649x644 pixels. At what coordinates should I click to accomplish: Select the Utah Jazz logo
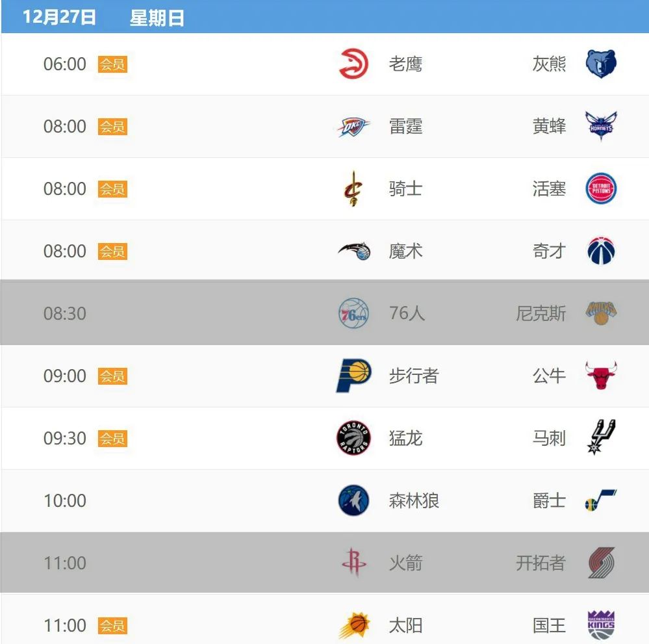click(601, 500)
